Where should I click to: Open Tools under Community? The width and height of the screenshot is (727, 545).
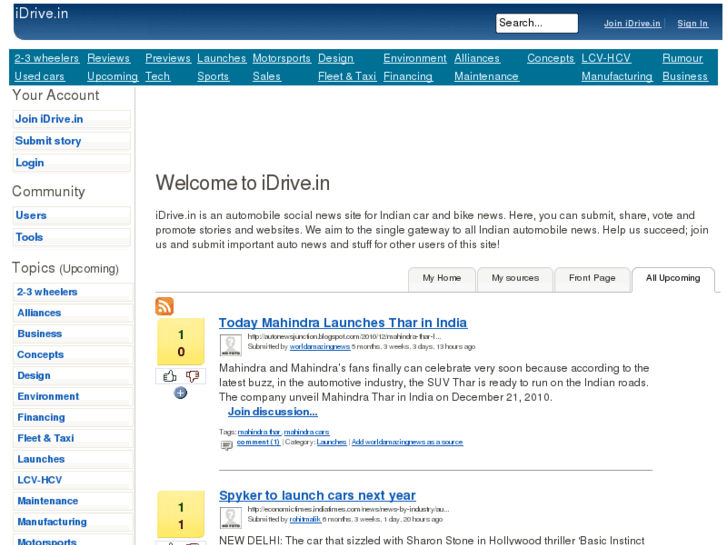tap(72, 237)
